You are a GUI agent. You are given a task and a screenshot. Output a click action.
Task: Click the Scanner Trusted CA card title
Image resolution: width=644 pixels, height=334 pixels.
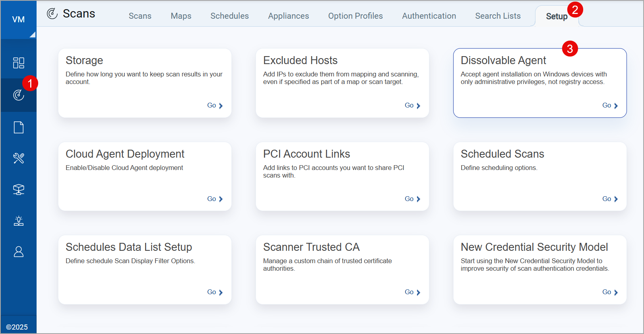coord(311,247)
